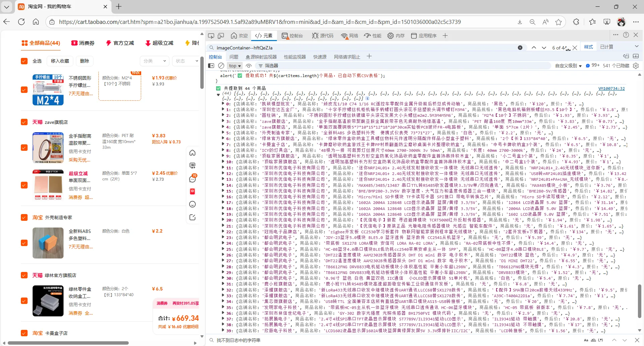This screenshot has height=346, width=644.
Task: Expand console array entry 22 冠拓电子品牌店
Action: click(x=223, y=232)
